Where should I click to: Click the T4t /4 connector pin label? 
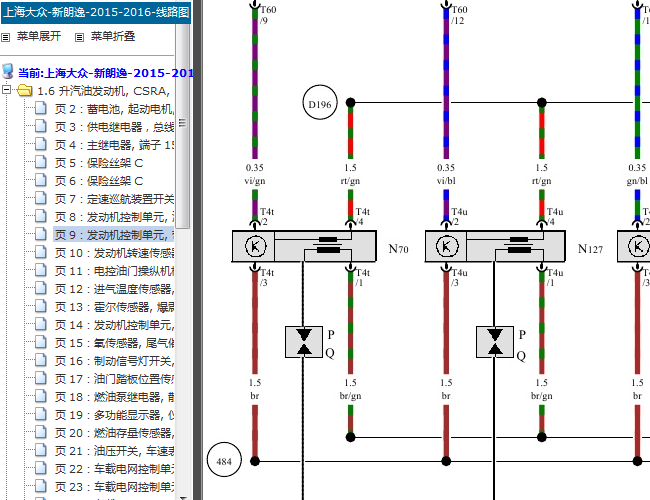click(x=362, y=216)
